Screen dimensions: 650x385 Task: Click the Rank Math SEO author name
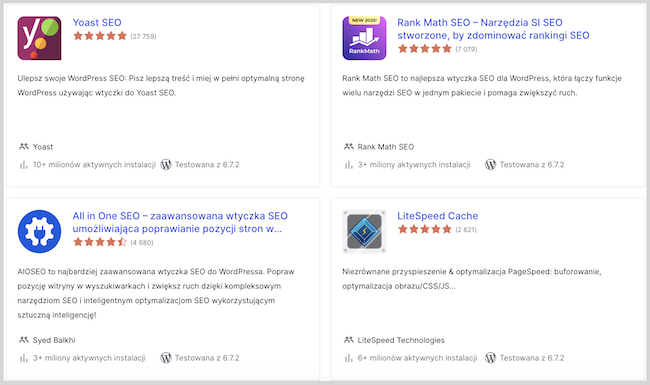[386, 147]
